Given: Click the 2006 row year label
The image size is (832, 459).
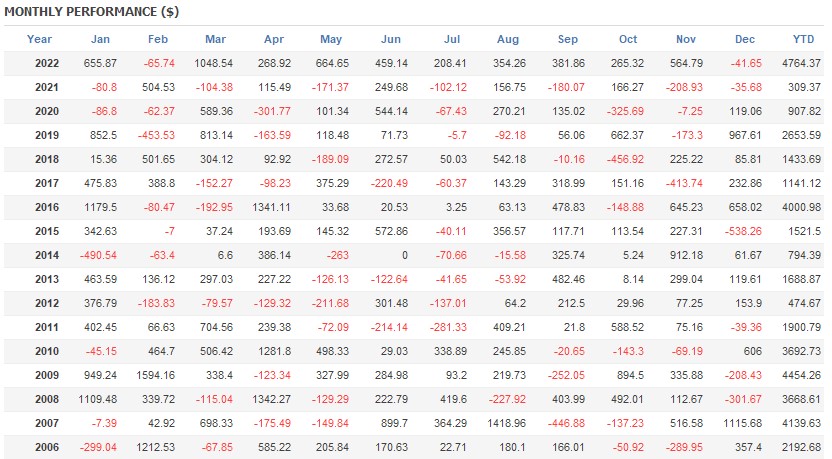Looking at the screenshot, I should click(47, 447).
